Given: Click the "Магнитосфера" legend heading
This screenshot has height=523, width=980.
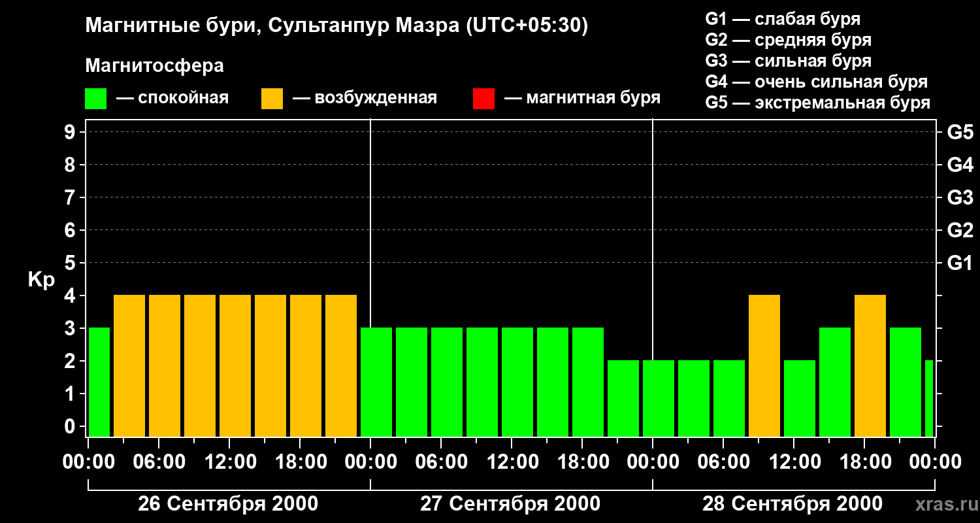Looking at the screenshot, I should [155, 66].
